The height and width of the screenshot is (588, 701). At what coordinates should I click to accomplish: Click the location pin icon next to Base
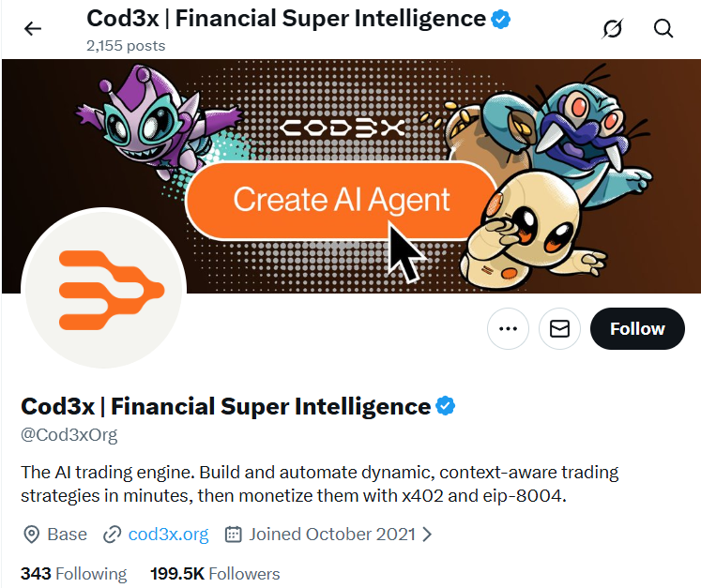point(32,535)
